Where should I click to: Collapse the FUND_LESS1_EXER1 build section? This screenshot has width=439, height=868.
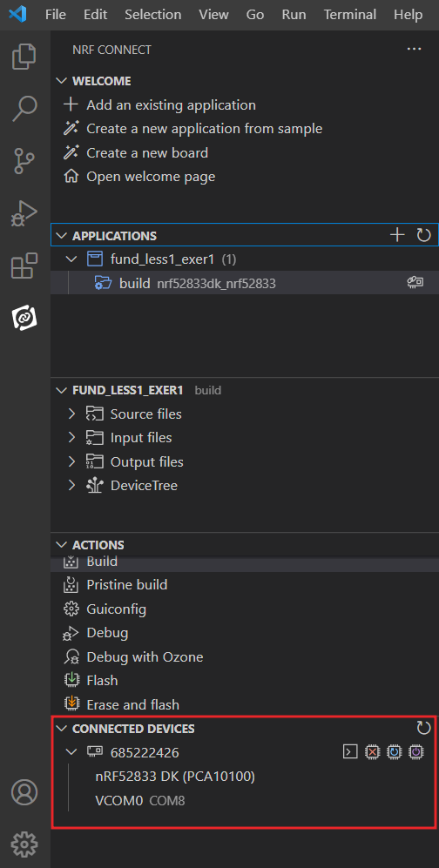coord(62,390)
